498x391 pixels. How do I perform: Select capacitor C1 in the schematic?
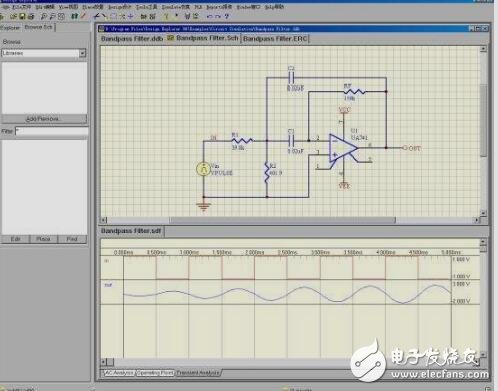click(x=291, y=141)
